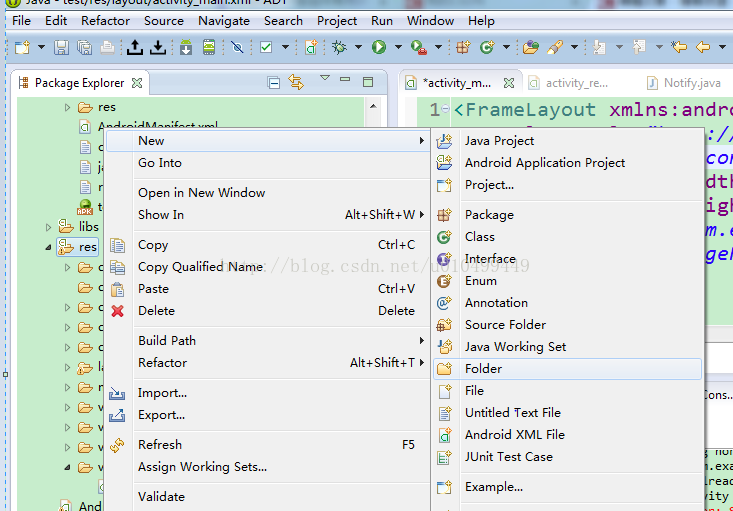Click the External Tools run icon
The image size is (733, 511).
tap(419, 47)
